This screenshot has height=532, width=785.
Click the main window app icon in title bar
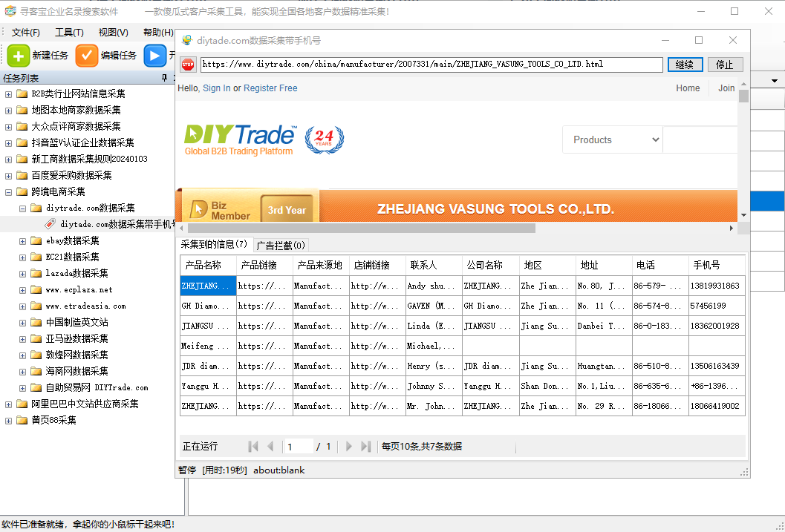point(10,11)
